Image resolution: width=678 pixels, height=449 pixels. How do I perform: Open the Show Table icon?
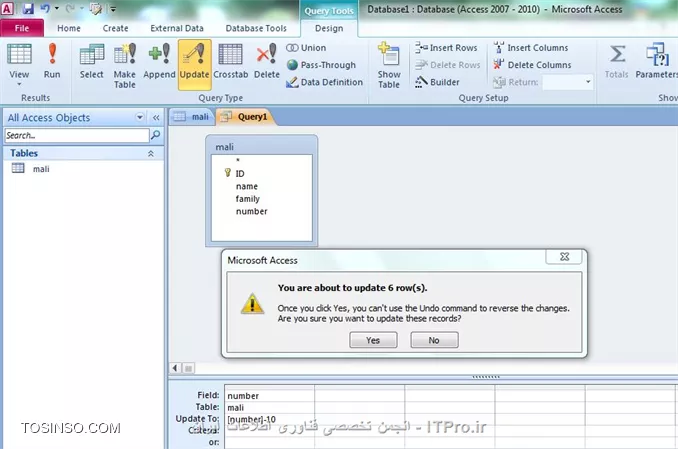pos(389,63)
